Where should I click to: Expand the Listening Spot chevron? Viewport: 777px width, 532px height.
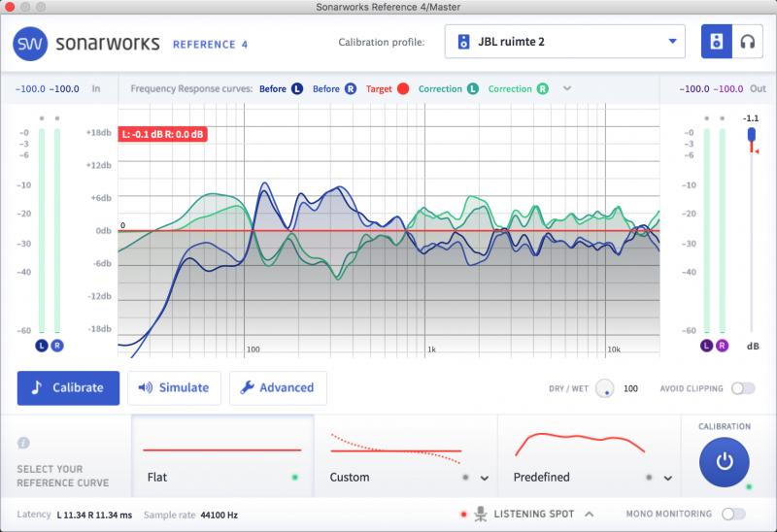pos(589,515)
